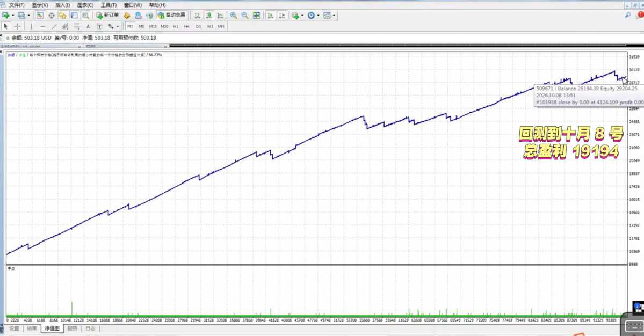Toggle the Navigator window icon
This screenshot has width=644, height=336.
(x=62, y=15)
